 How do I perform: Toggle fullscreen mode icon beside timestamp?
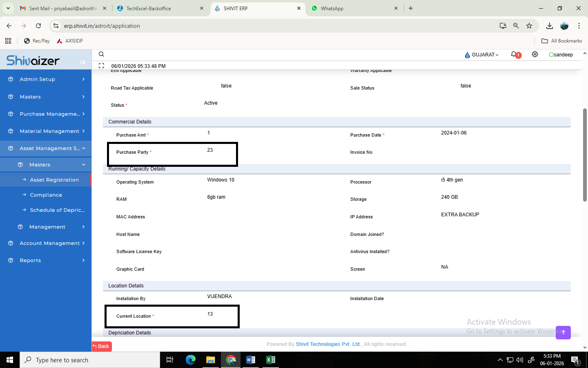click(101, 66)
